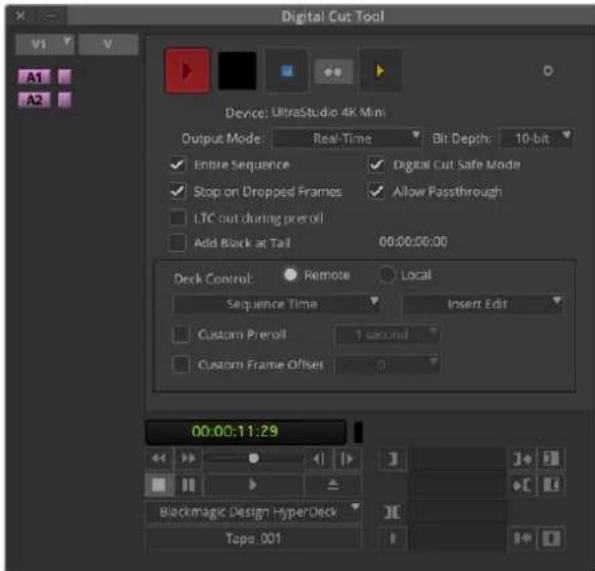Click the black preview square button

(x=237, y=71)
